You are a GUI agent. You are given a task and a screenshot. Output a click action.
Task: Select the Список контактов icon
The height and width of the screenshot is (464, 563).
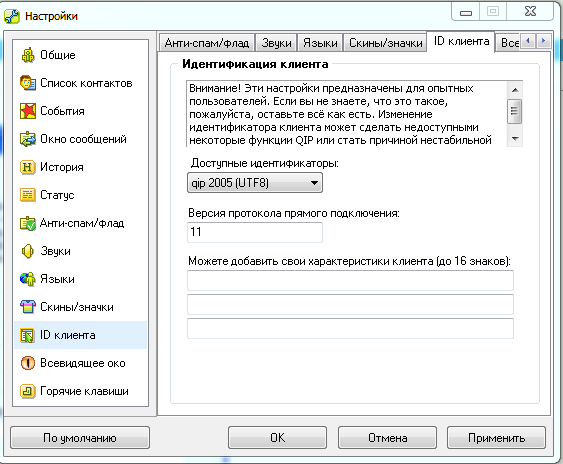coord(28,83)
